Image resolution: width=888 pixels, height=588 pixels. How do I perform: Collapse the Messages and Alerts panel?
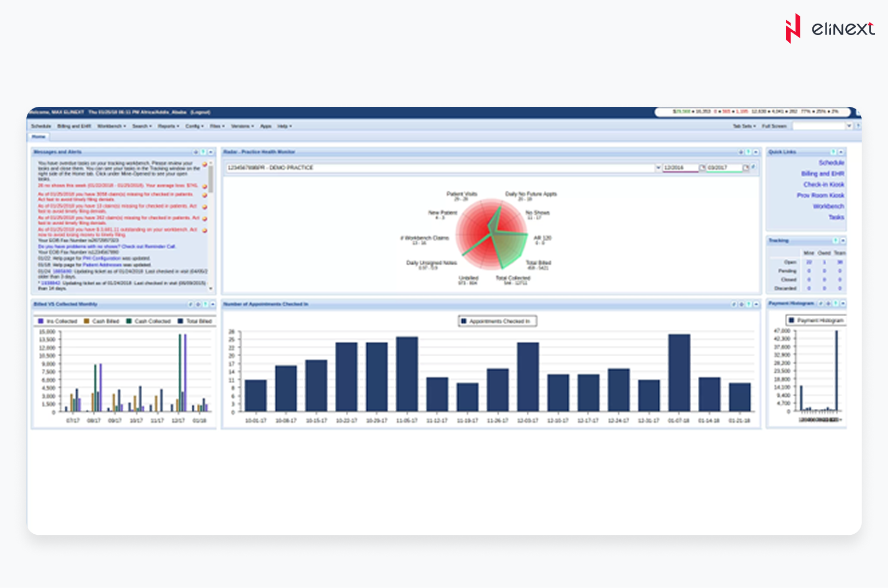(210, 152)
